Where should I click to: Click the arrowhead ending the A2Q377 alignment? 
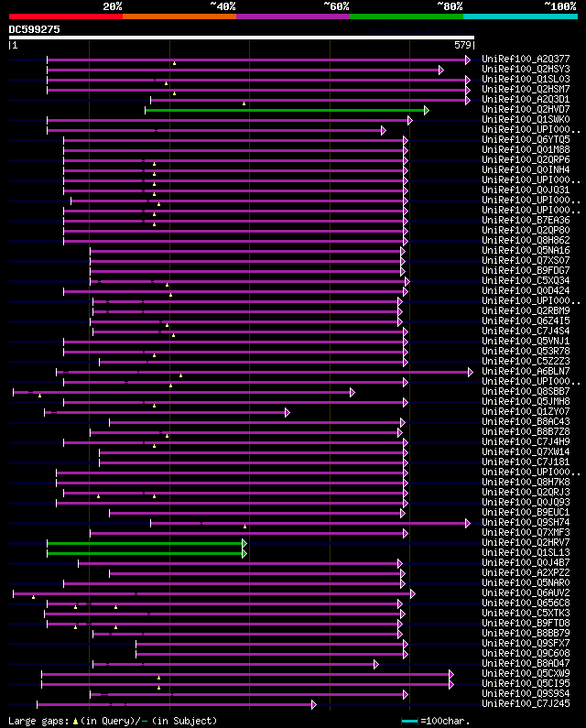468,60
